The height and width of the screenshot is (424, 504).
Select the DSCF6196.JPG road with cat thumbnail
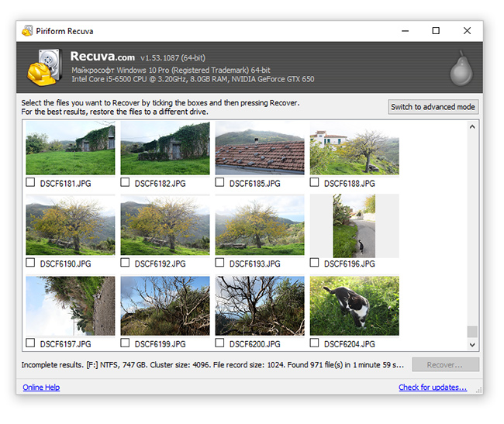pos(354,226)
